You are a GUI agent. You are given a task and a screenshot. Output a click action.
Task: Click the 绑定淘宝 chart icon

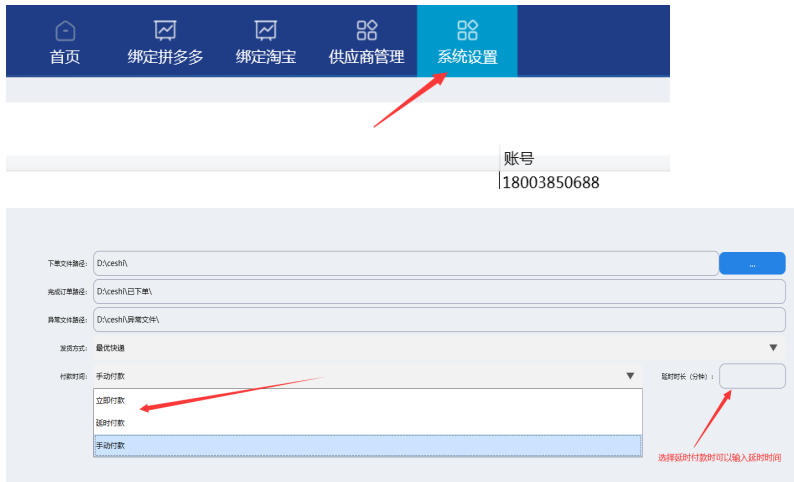pos(265,30)
